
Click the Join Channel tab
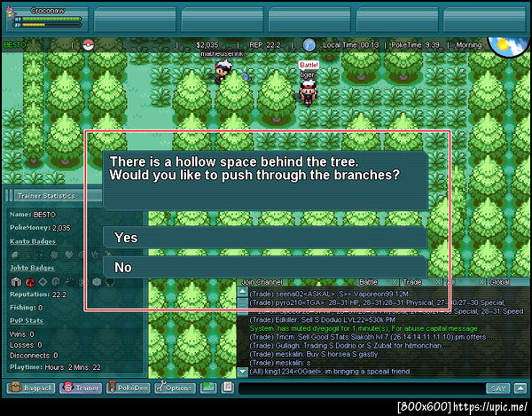coord(262,282)
